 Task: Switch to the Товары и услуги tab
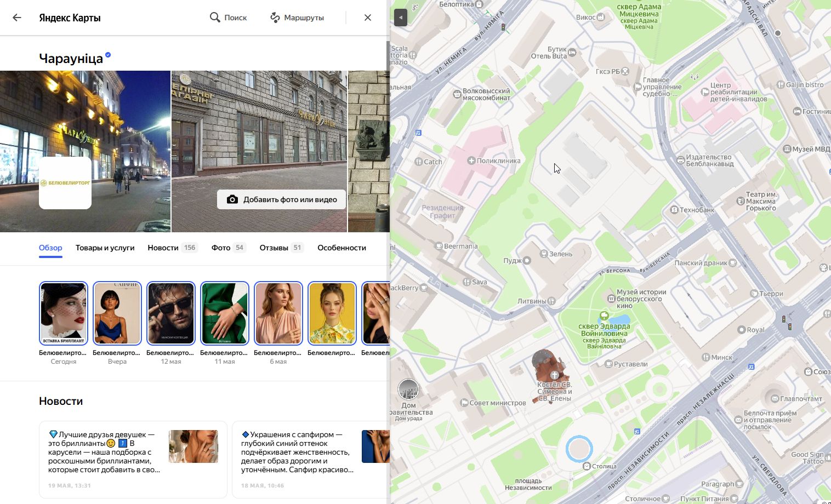[x=105, y=248]
